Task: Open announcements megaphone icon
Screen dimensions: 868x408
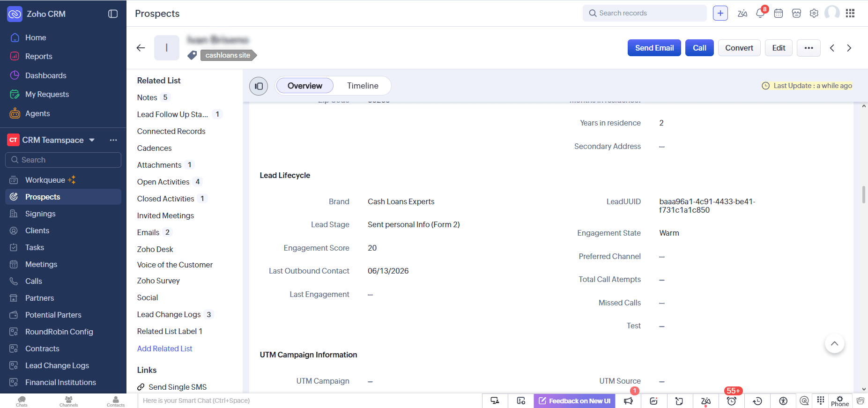Action: point(628,401)
